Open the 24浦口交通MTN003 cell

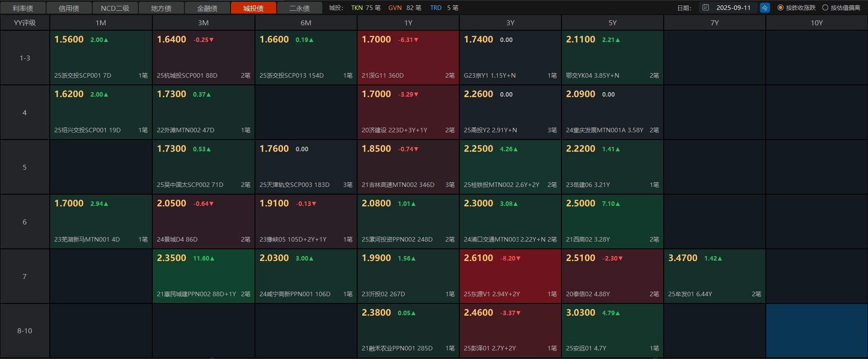tap(510, 222)
